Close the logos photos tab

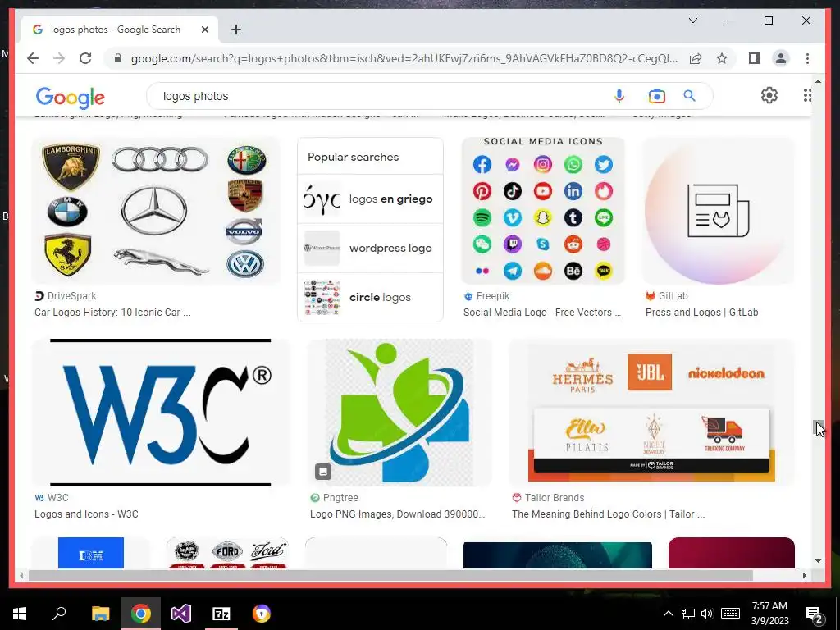(x=204, y=30)
